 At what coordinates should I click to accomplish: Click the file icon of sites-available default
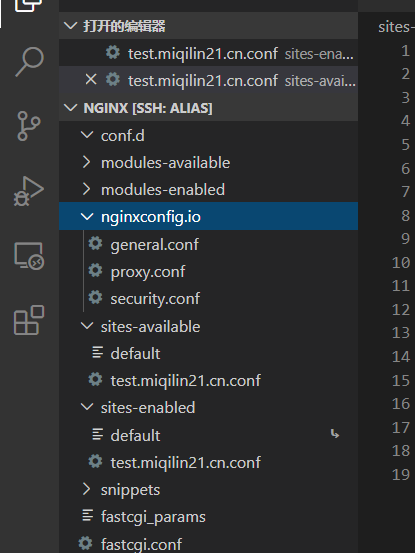point(98,352)
